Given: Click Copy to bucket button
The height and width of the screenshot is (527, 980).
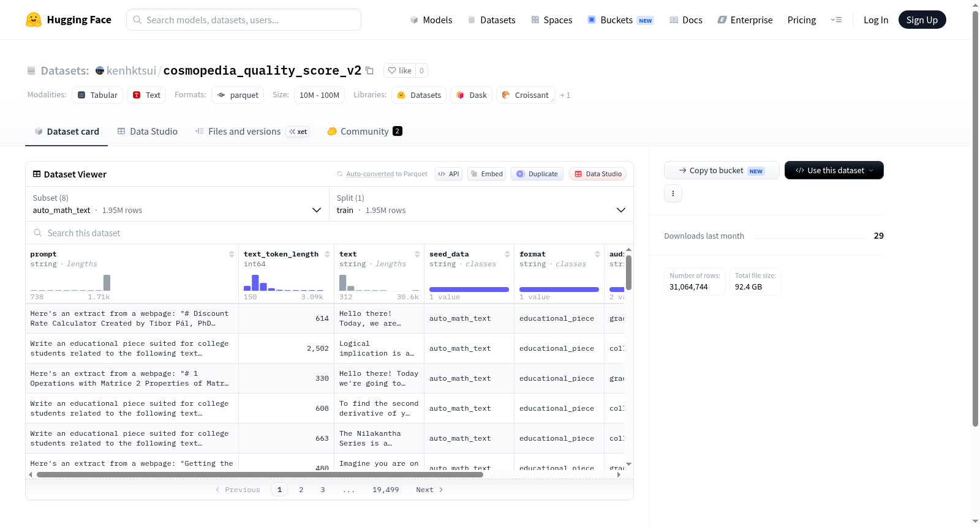Looking at the screenshot, I should tap(722, 170).
